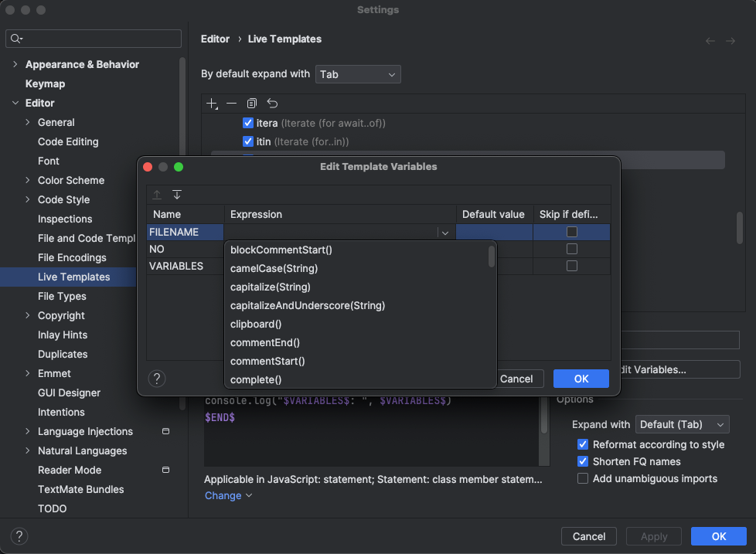Click the restore deleted defaults icon
756x554 pixels.
272,104
